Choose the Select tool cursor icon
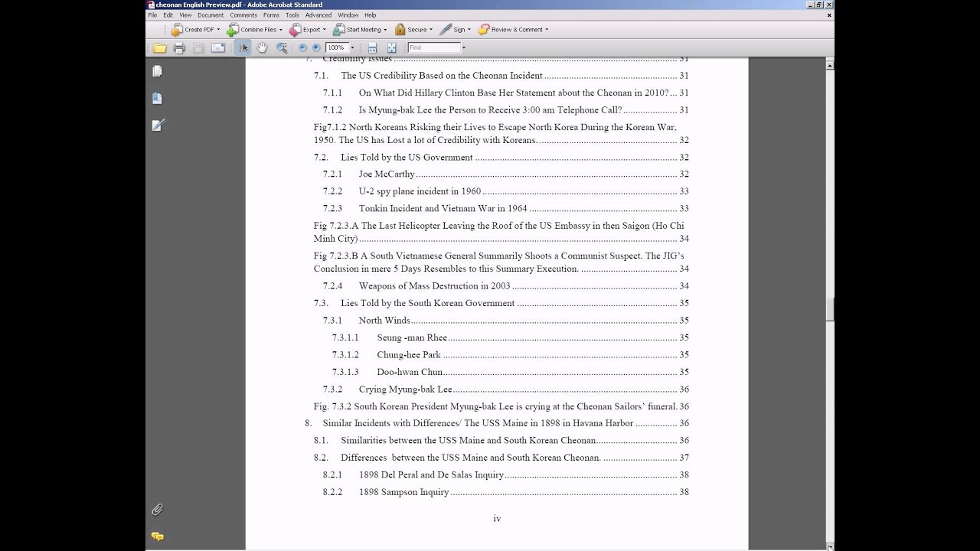Image resolution: width=980 pixels, height=551 pixels. (x=243, y=48)
